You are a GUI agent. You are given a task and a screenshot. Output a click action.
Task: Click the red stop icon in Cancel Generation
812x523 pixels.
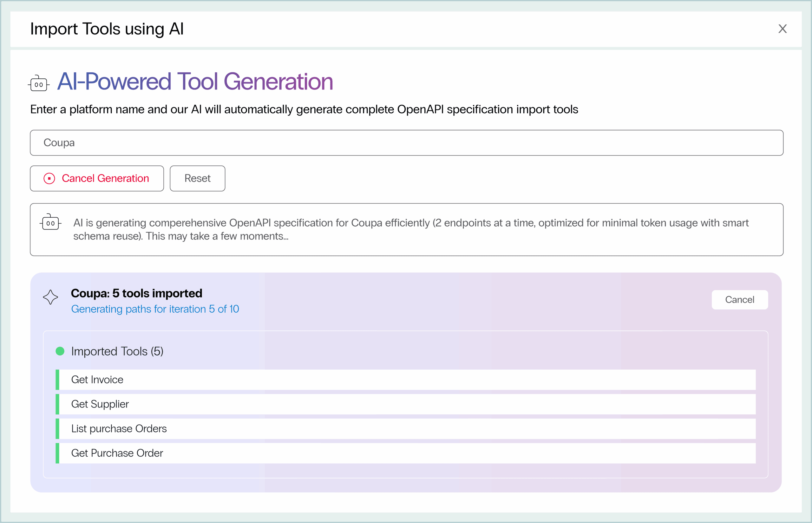[x=49, y=178]
